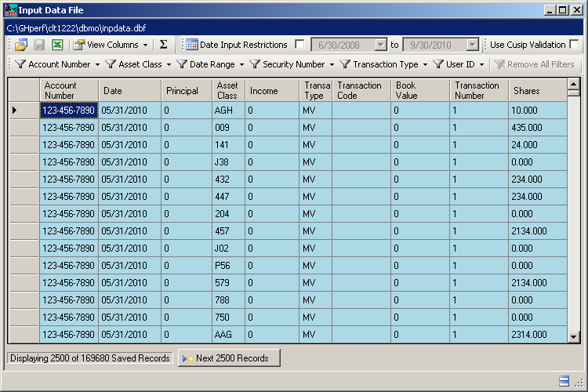Viewport: 588px width, 392px height.
Task: Open the View Columns dropdown
Action: click(145, 45)
